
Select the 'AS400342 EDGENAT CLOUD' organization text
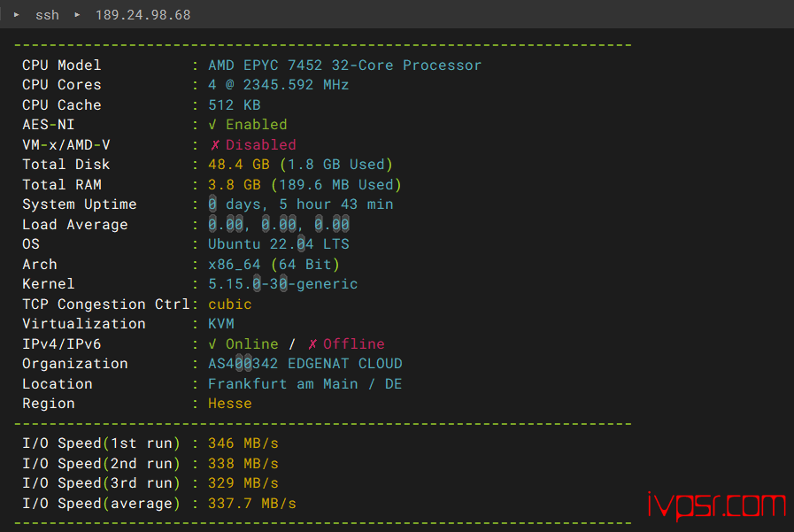304,364
